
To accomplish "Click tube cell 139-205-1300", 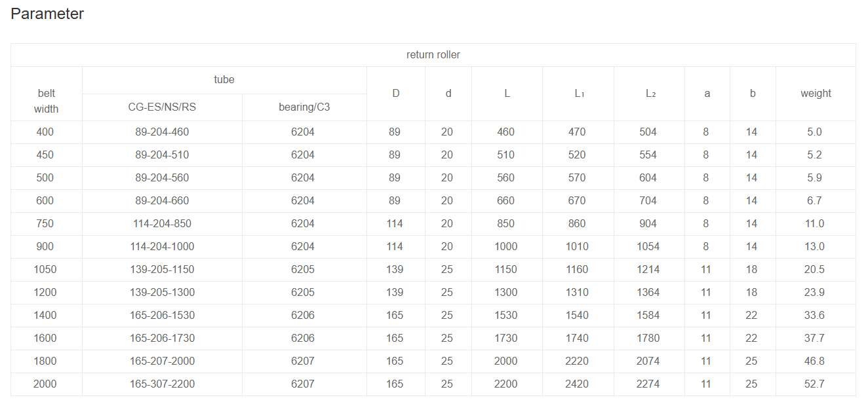I will coord(162,293).
